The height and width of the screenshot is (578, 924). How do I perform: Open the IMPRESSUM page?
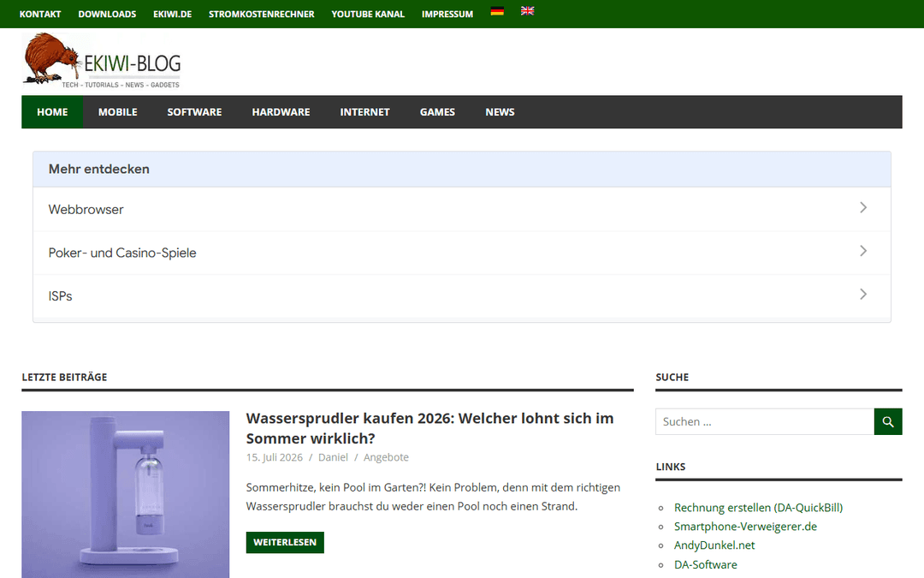click(447, 15)
